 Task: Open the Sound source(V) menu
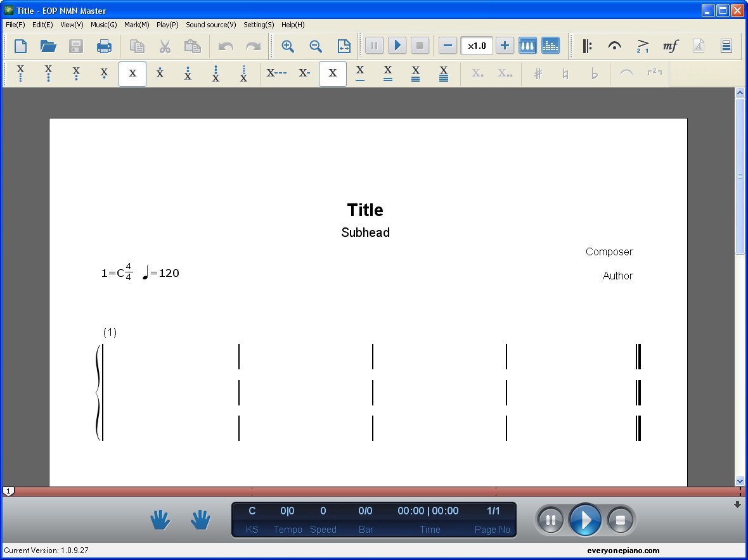[x=210, y=25]
